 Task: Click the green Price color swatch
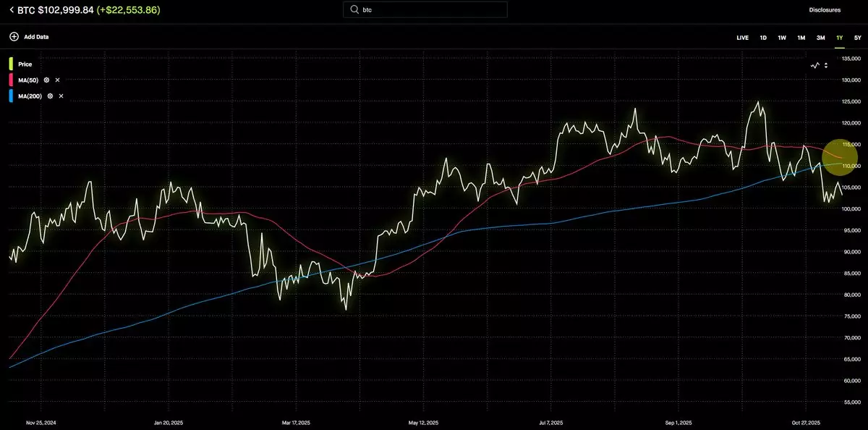tap(12, 64)
